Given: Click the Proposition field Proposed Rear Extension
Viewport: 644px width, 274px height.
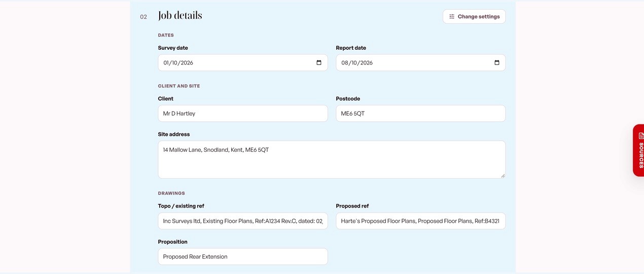Looking at the screenshot, I should [x=243, y=257].
